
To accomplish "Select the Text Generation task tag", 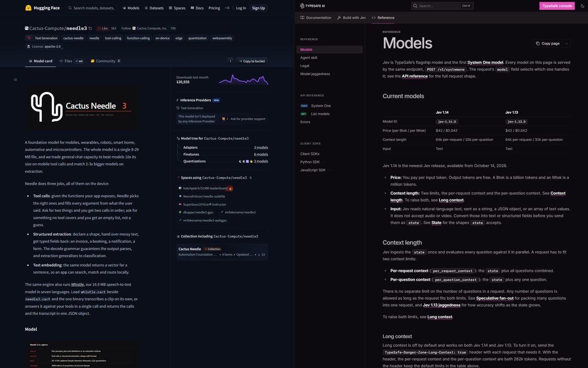I will (x=43, y=38).
